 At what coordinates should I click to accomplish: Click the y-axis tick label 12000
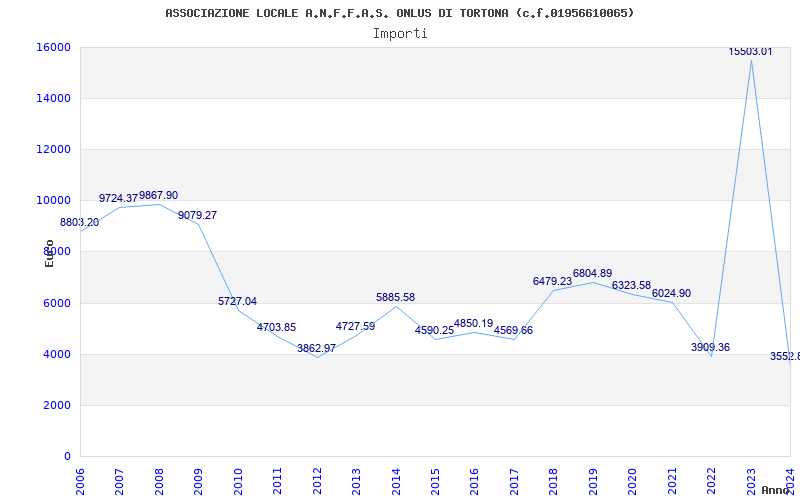[54, 149]
